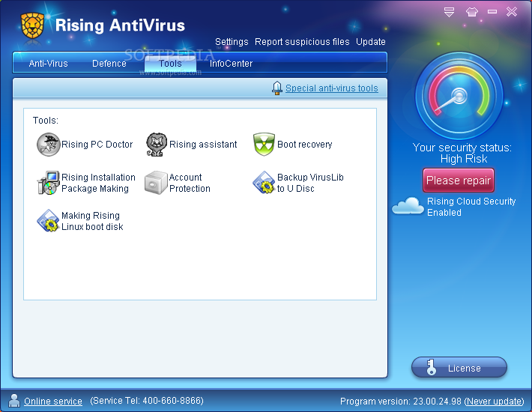Click Making Rising Linux boot disk icon
532x412 pixels.
(x=48, y=221)
